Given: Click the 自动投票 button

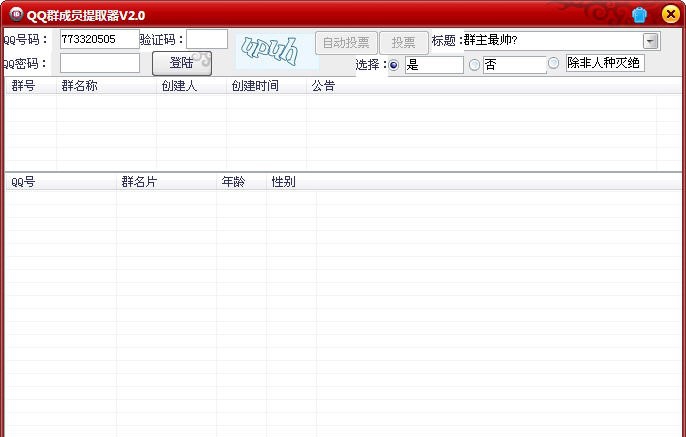Looking at the screenshot, I should coord(346,42).
